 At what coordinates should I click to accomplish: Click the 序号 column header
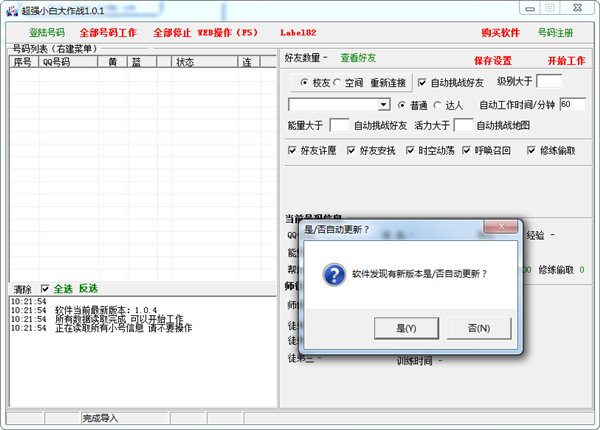click(24, 62)
